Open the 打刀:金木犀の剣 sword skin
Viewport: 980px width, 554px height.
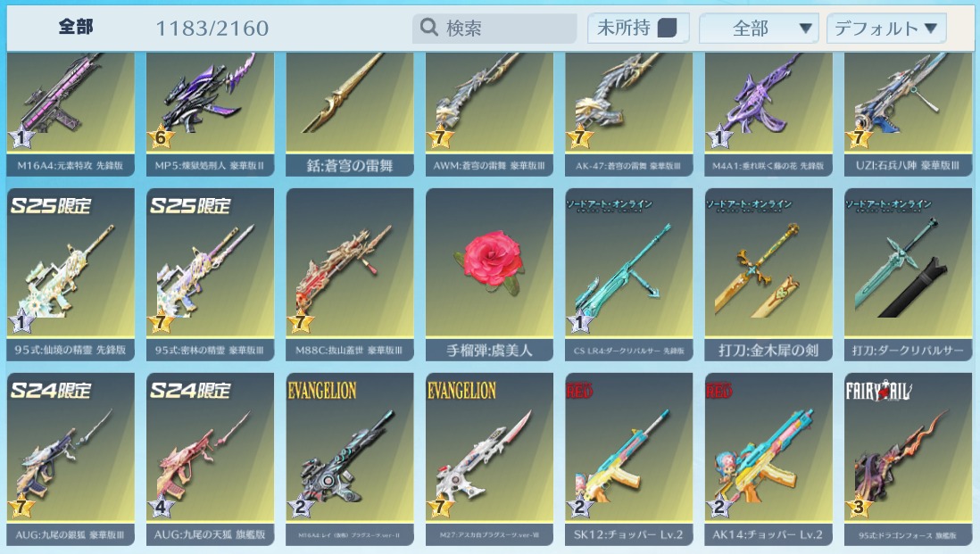(768, 274)
